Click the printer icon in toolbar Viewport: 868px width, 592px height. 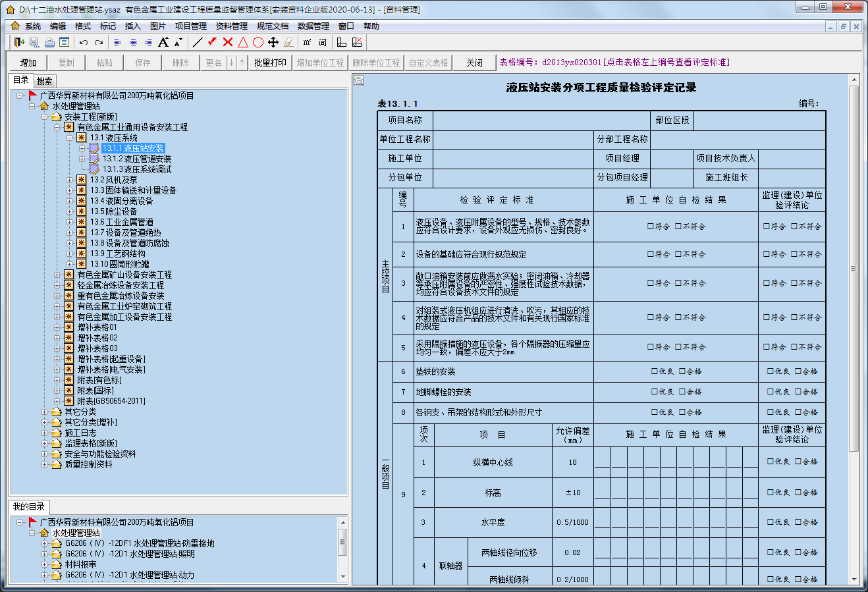click(x=49, y=42)
